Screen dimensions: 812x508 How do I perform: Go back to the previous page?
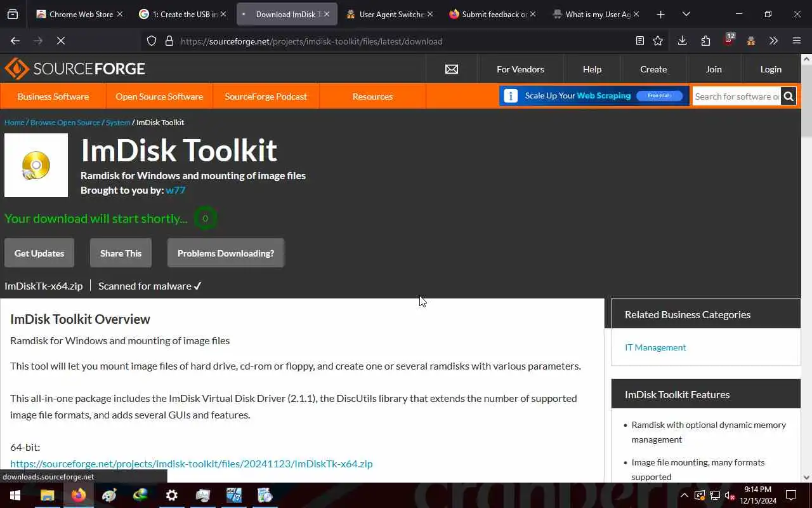(15, 41)
